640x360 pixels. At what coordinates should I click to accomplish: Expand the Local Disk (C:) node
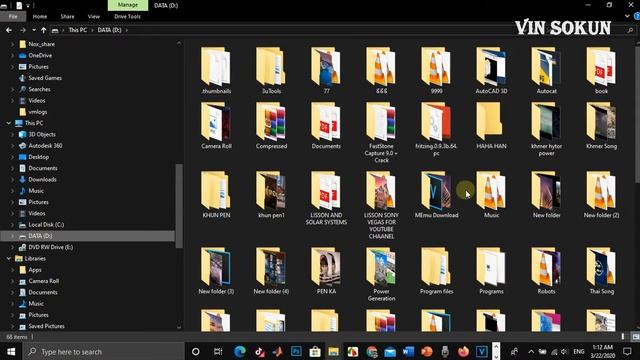click(12, 224)
